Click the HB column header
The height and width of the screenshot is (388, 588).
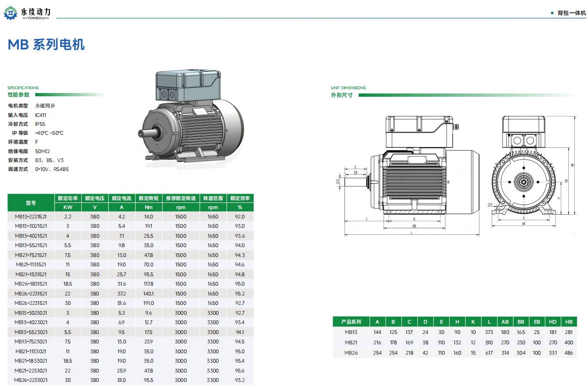click(569, 322)
